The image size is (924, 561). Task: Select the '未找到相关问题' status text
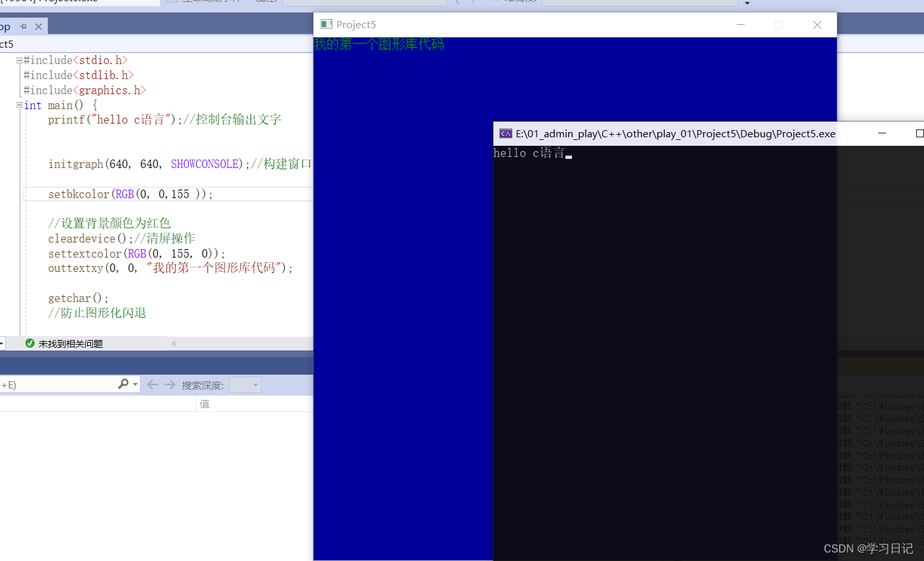[x=71, y=344]
